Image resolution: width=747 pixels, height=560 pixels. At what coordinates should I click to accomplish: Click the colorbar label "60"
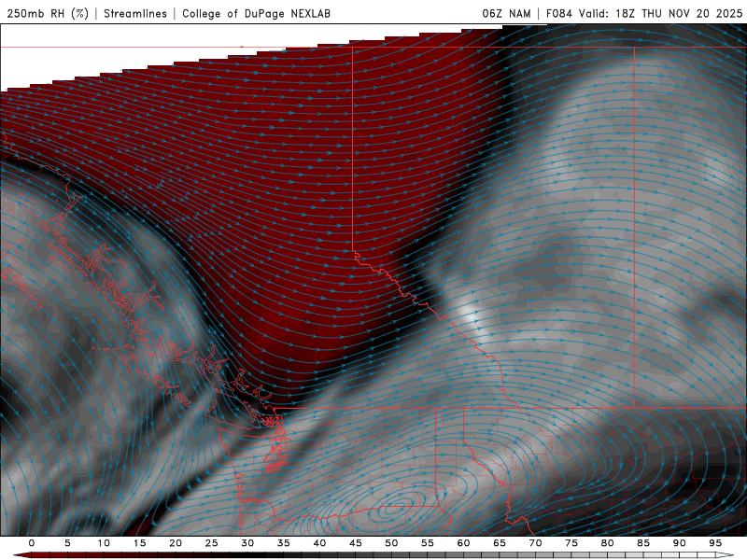pyautogui.click(x=463, y=543)
